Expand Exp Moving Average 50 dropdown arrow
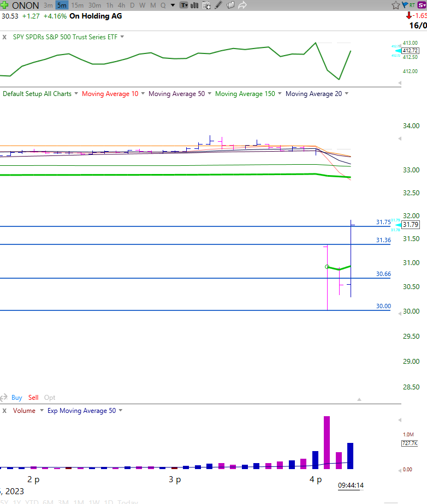The image size is (427, 504). point(121,410)
